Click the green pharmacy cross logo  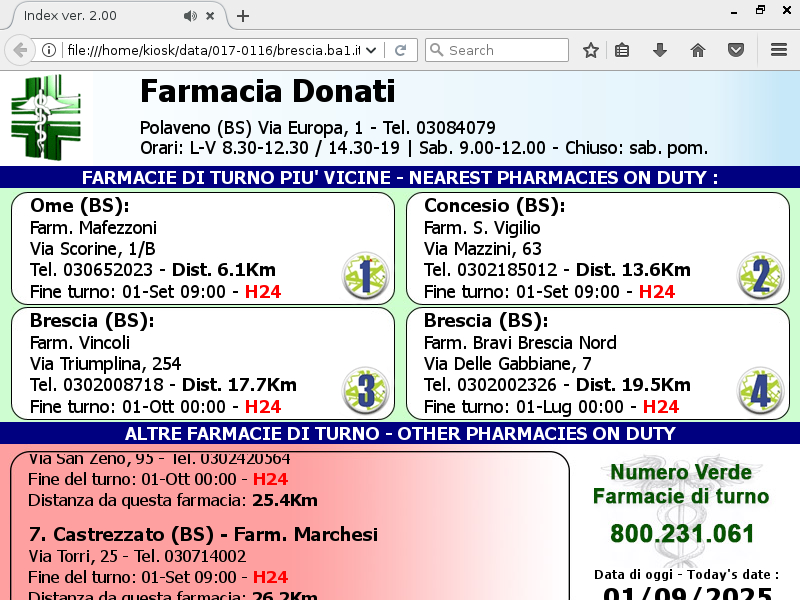coord(50,117)
